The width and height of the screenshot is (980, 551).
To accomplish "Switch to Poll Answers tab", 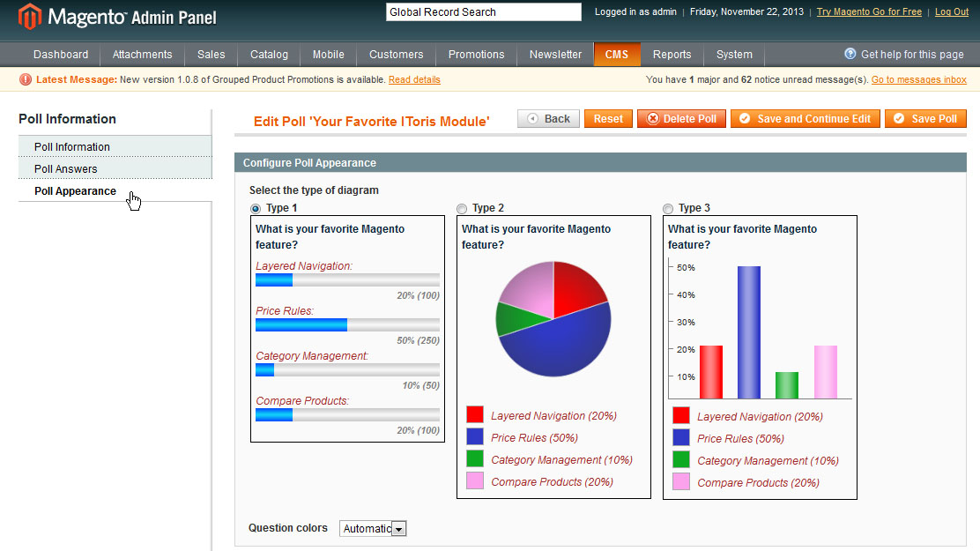I will (x=115, y=168).
